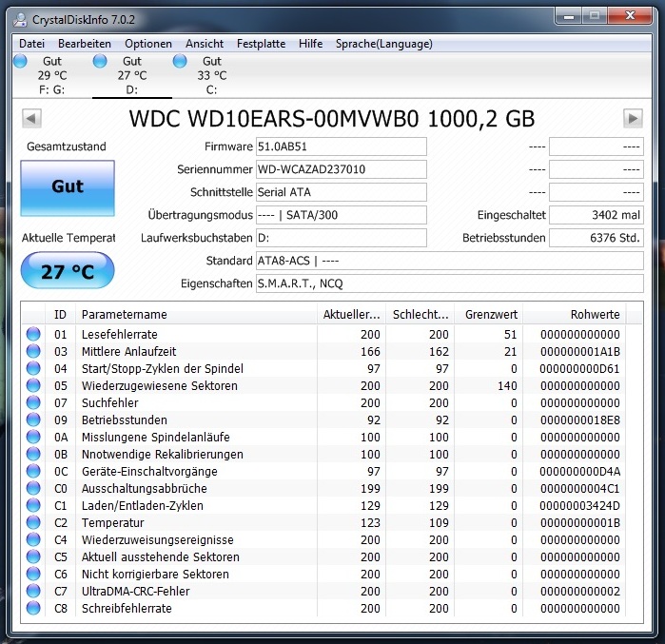The width and height of the screenshot is (665, 644).
Task: Select the Temperatur parameter text
Action: pyautogui.click(x=113, y=523)
